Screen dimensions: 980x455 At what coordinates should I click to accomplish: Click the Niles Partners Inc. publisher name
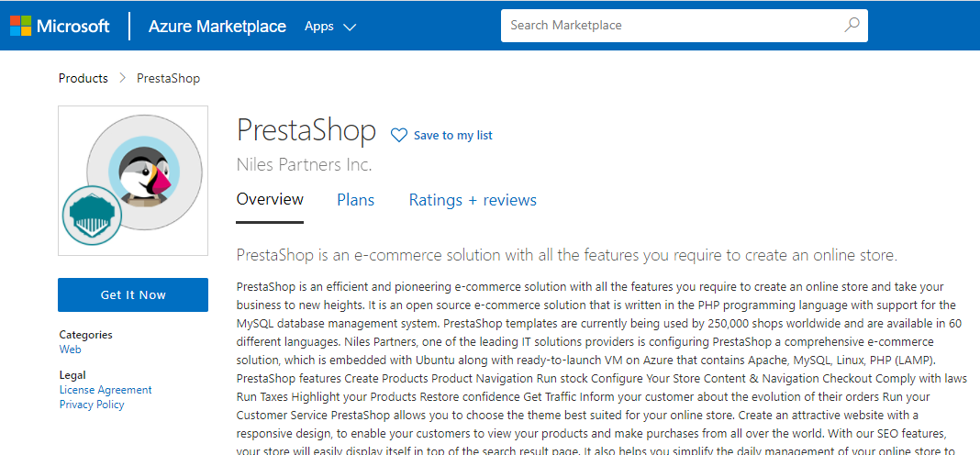coord(304,165)
